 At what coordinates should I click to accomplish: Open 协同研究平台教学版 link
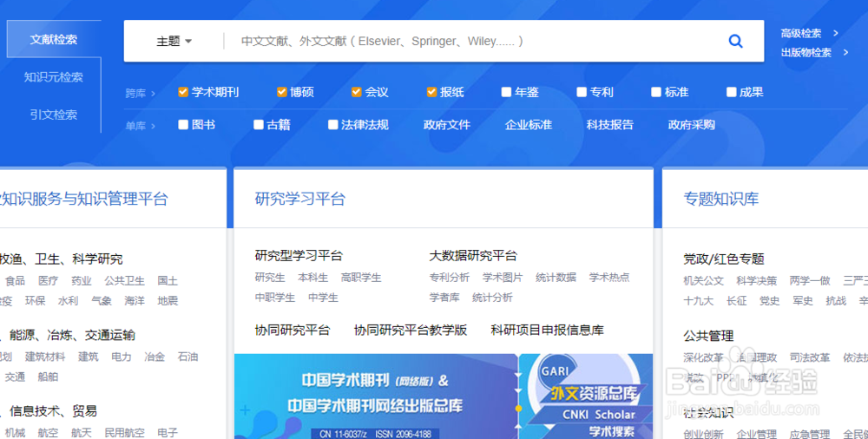tap(411, 331)
